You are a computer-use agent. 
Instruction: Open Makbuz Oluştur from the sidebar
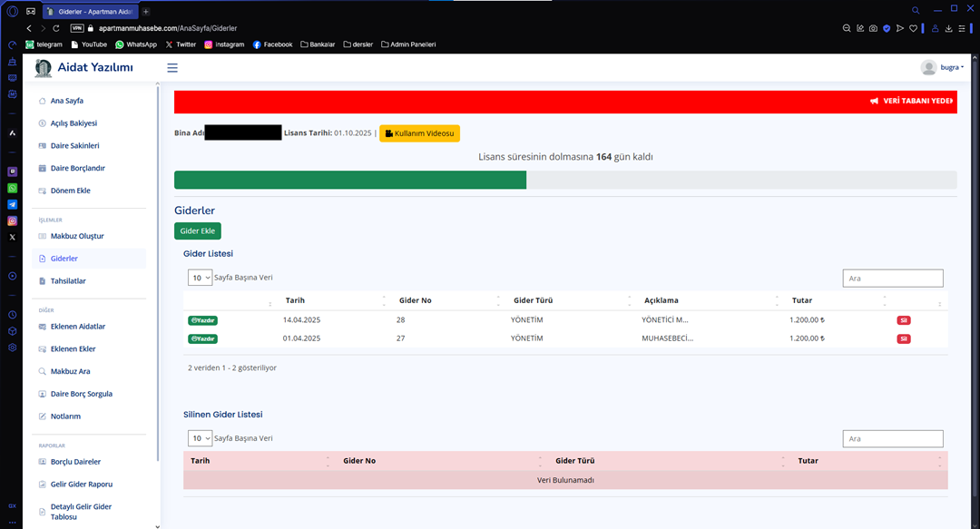[x=77, y=236]
